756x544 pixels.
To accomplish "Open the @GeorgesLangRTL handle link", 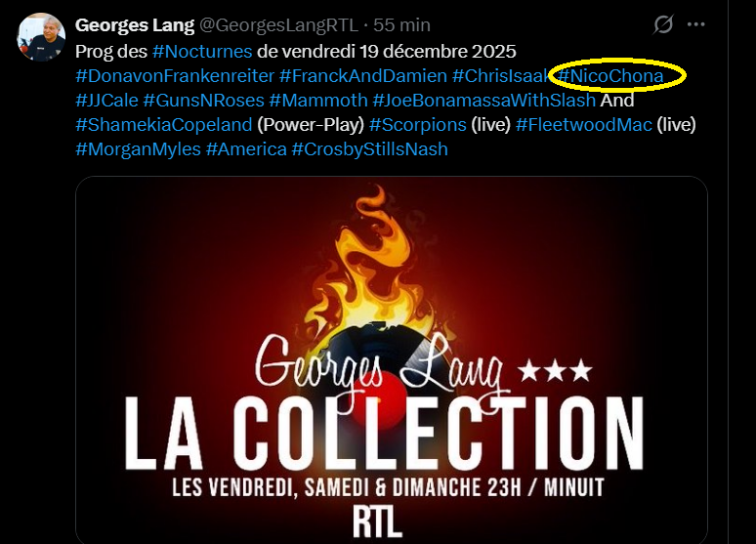I will pos(278,25).
